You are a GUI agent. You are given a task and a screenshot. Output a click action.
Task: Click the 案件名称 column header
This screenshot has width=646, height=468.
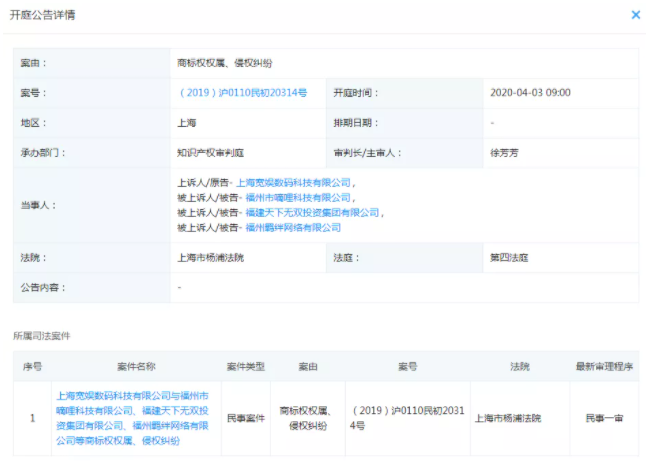point(136,366)
